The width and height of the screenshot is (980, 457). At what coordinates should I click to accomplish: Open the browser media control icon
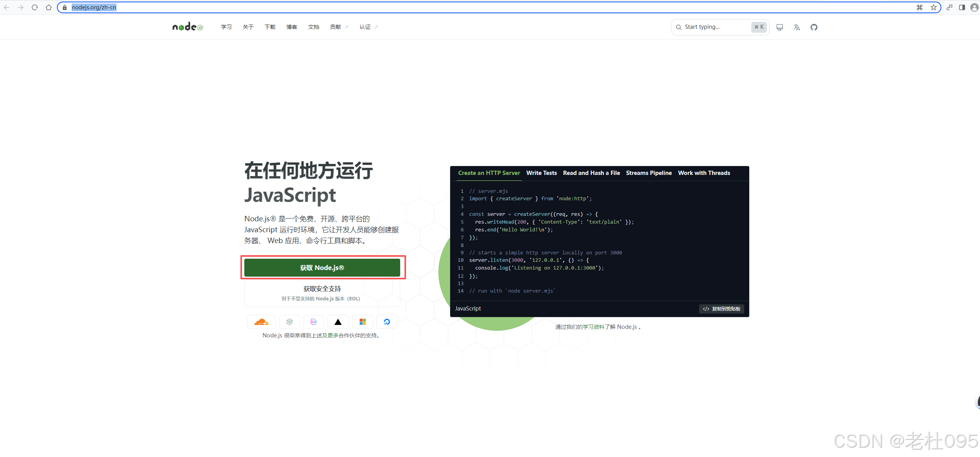950,7
